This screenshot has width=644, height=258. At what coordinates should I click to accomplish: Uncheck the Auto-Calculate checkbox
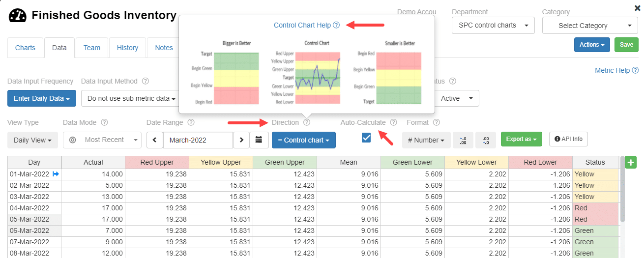pyautogui.click(x=366, y=138)
